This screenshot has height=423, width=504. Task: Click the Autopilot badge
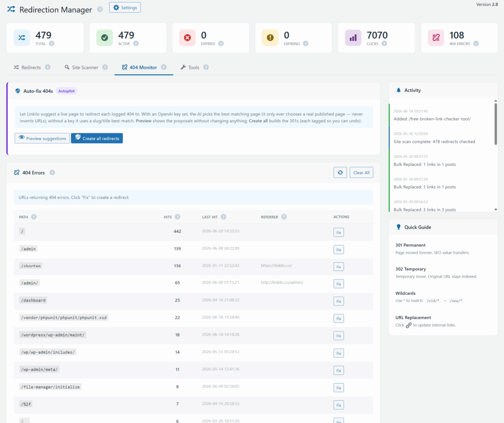tap(66, 91)
